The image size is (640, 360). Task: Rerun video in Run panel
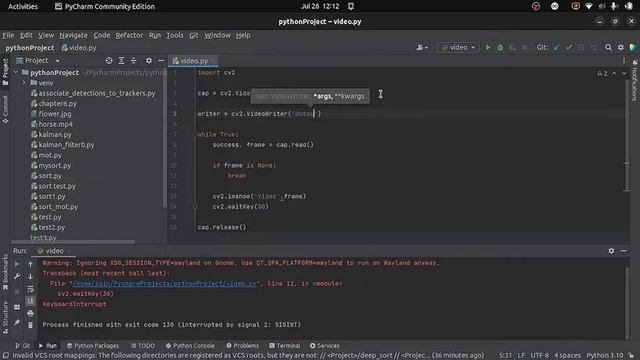pos(17,264)
